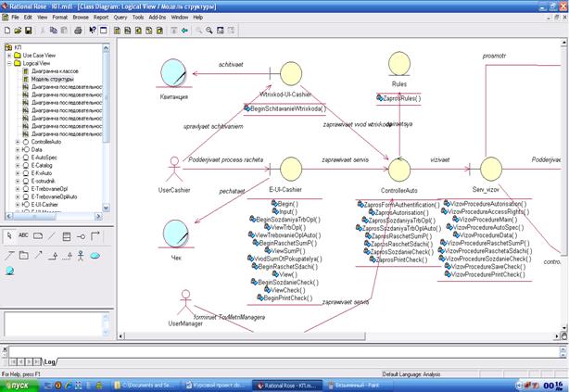The image size is (569, 392).
Task: Click the New file icon in toolbar
Action: pos(6,30)
